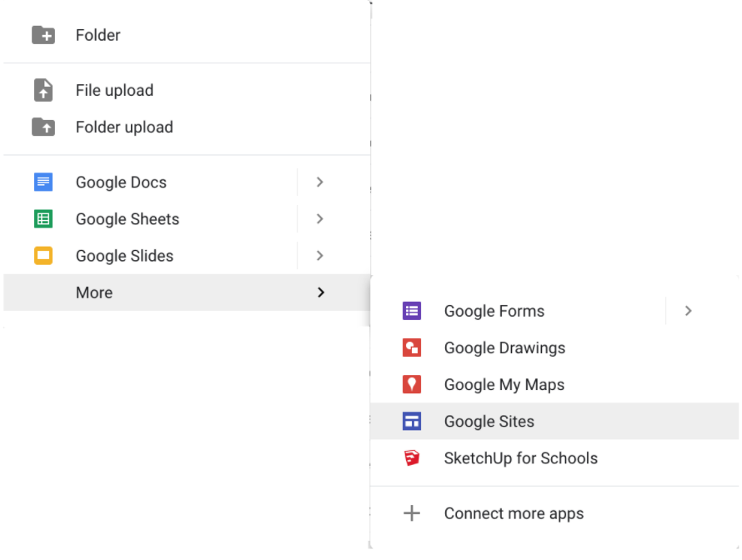Click the blue Google Docs icon
This screenshot has height=560, width=742.
43,182
